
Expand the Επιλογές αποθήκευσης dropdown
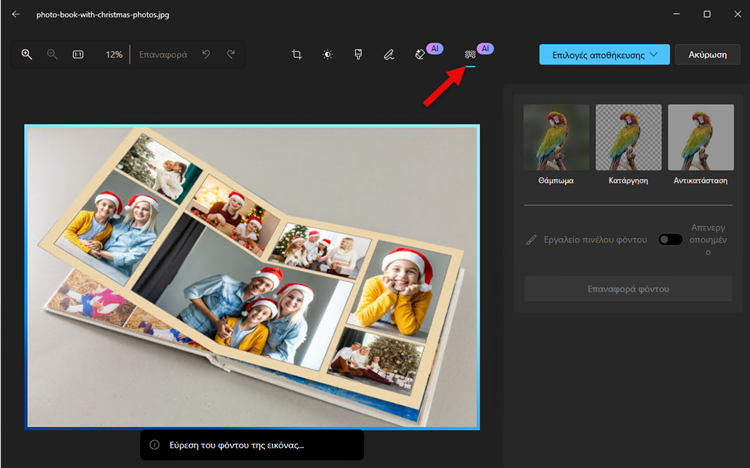point(604,54)
